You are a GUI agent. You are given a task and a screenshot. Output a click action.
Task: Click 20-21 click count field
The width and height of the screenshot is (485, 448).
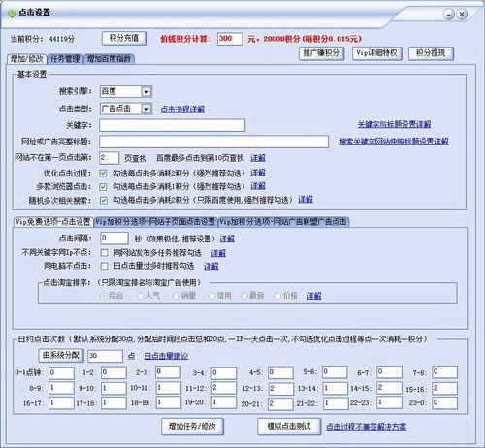pos(280,404)
